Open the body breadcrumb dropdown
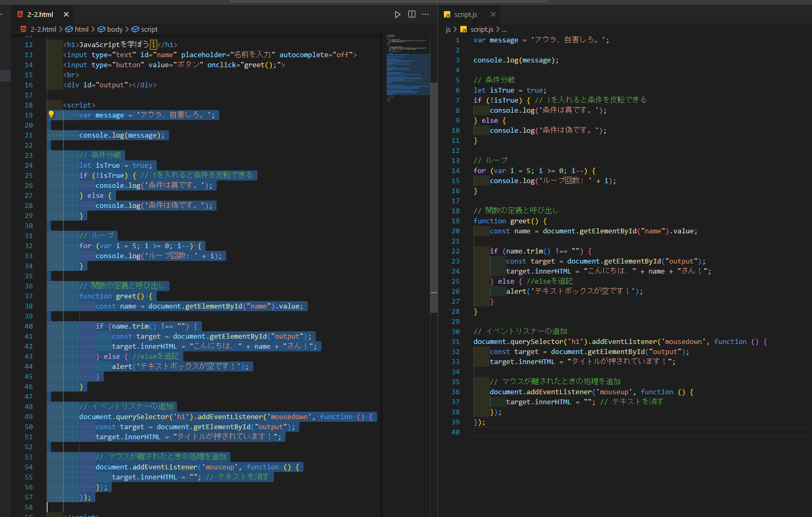 (114, 29)
